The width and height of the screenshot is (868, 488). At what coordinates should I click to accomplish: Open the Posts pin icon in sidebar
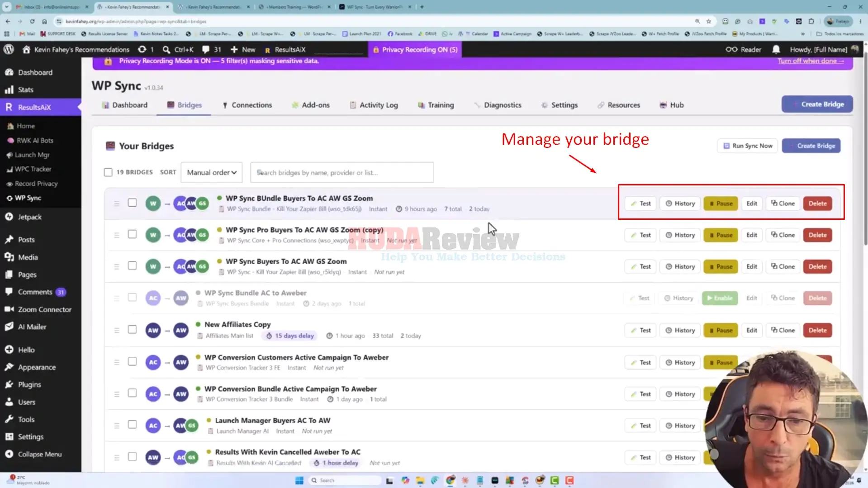point(9,240)
